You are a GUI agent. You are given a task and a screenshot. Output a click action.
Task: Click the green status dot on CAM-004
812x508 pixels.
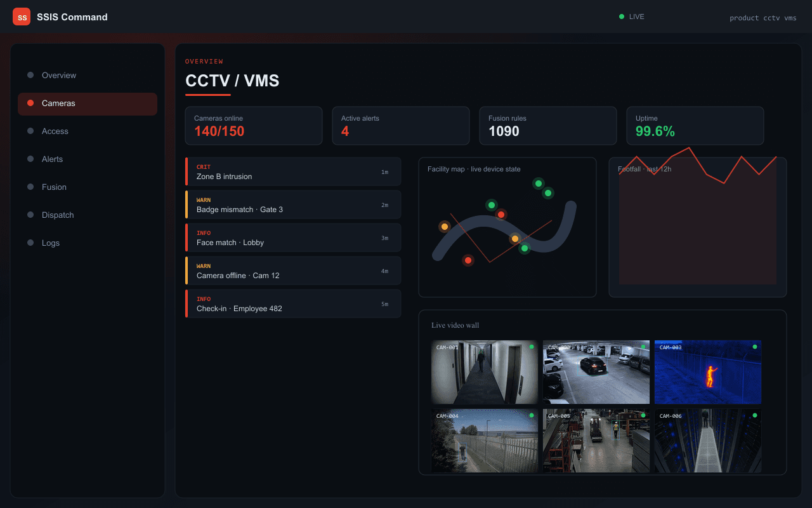532,415
